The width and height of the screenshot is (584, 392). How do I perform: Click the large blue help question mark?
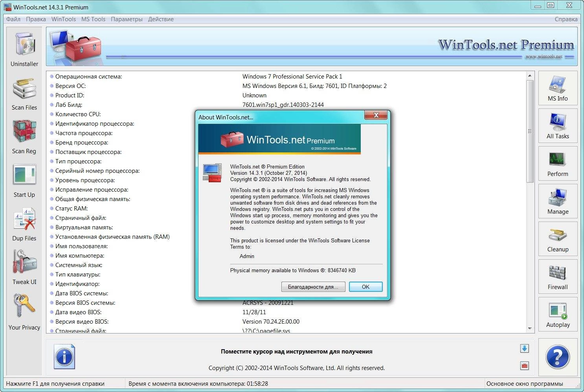[x=558, y=357]
